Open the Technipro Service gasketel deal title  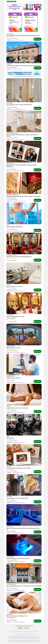point(13,378)
